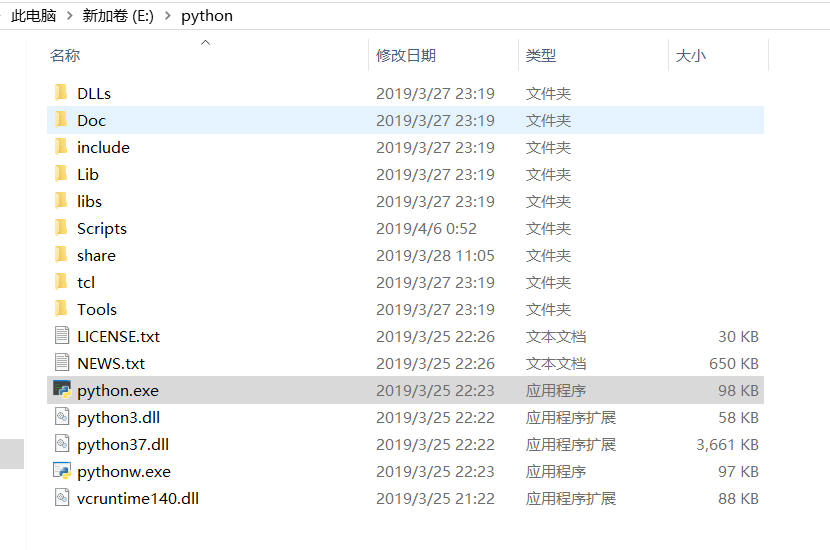830x550 pixels.
Task: Navigate to 此电脑 in the address path
Action: tap(33, 17)
